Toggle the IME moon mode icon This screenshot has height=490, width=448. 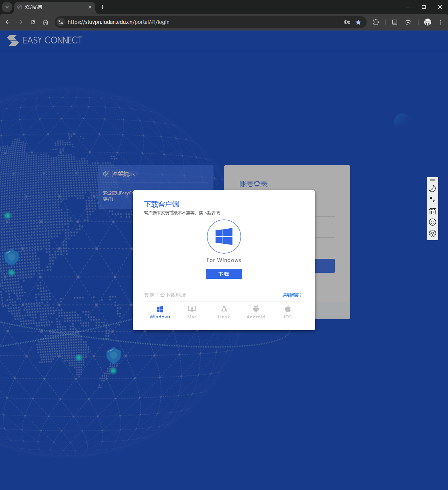coord(432,188)
